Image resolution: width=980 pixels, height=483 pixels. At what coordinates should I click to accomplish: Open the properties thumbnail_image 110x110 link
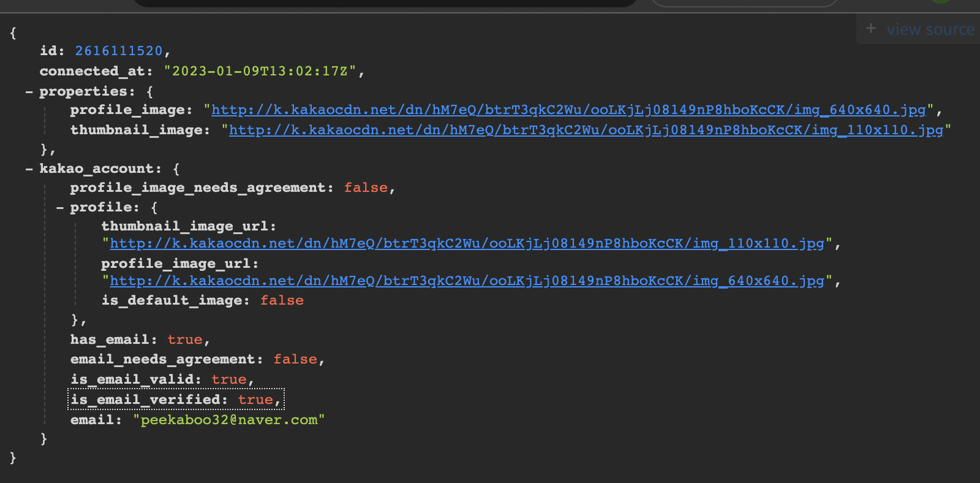pos(586,131)
